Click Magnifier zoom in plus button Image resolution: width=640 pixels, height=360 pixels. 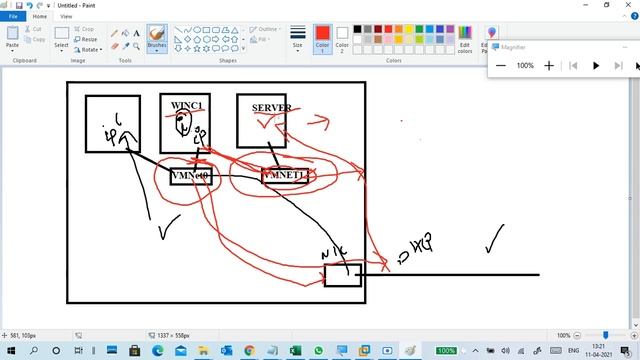click(x=549, y=65)
